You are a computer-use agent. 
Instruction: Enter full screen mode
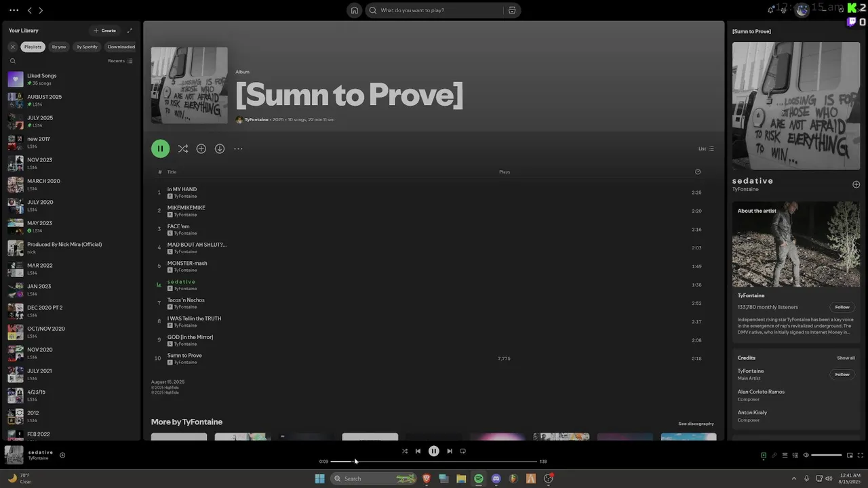tap(861, 455)
